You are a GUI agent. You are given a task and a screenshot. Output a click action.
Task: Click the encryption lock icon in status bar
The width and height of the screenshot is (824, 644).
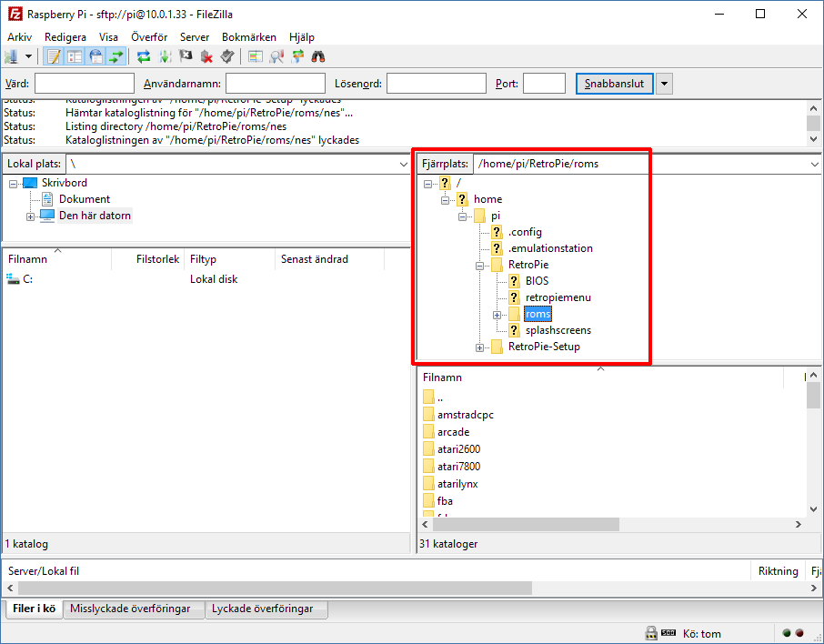(x=651, y=633)
